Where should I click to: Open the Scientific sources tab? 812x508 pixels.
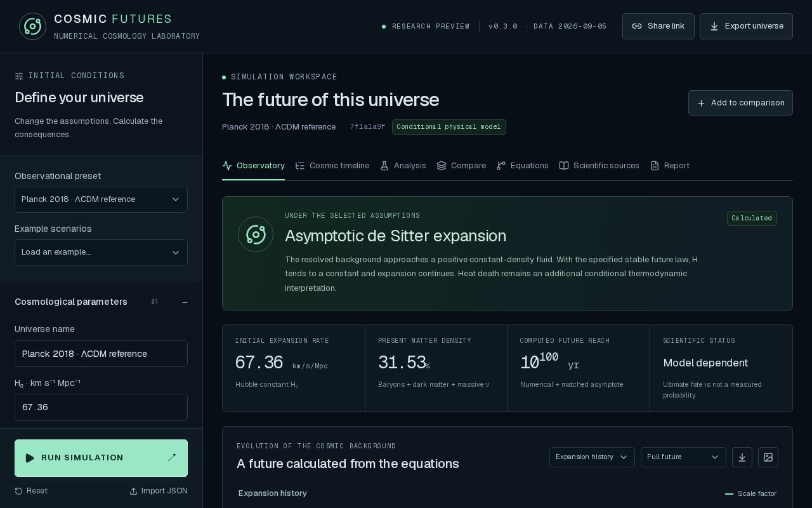coord(599,166)
